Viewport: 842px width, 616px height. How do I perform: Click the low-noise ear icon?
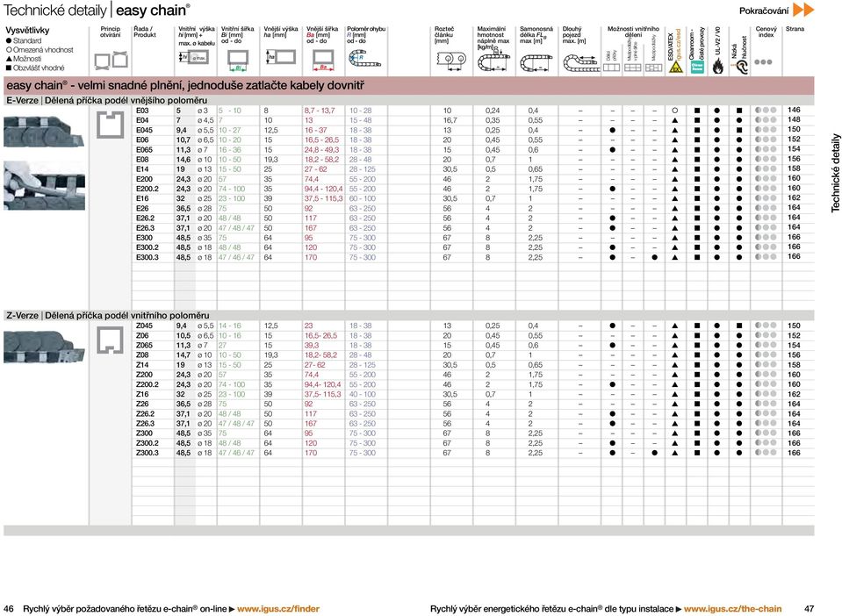(x=741, y=67)
